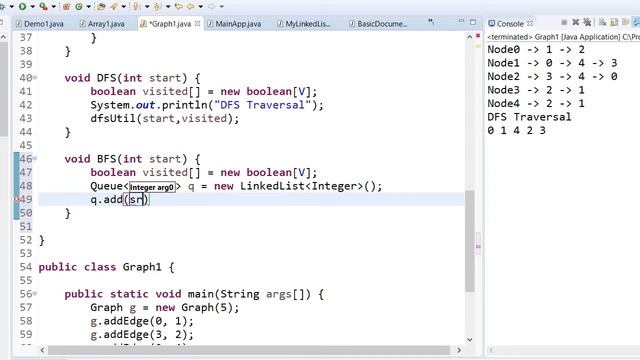Click the editor vertical scrollbar thumb
The width and height of the screenshot is (640, 360).
coord(470,241)
